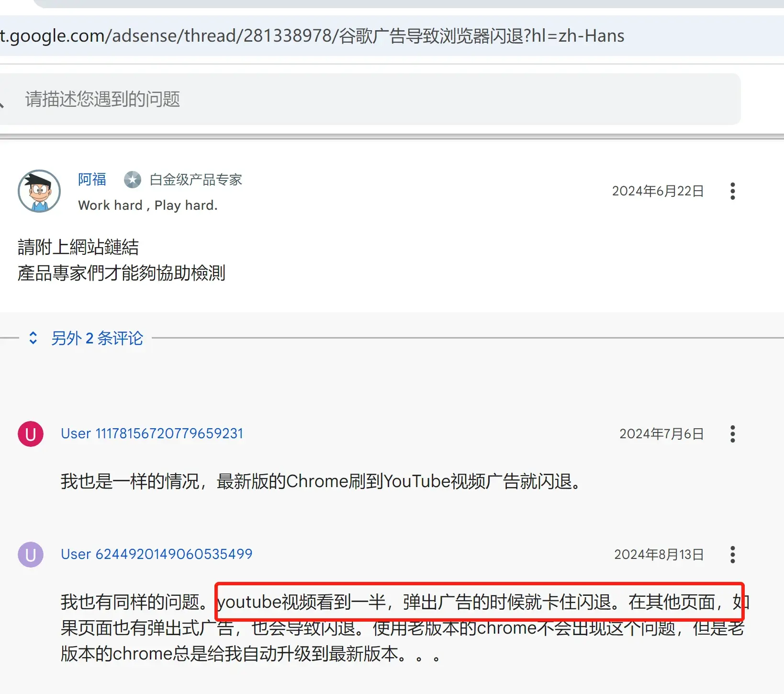Click the 2024年7月6日 comment timestamp

[x=661, y=434]
